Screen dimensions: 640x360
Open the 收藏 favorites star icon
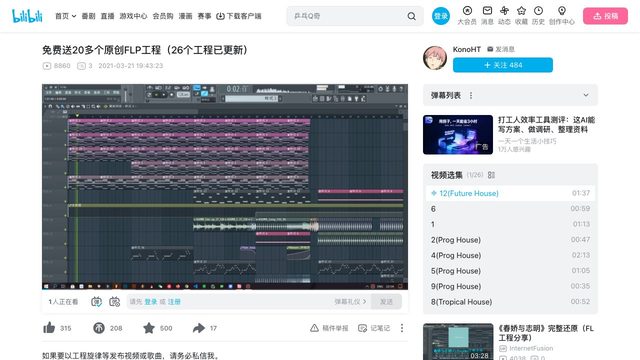[x=521, y=11]
